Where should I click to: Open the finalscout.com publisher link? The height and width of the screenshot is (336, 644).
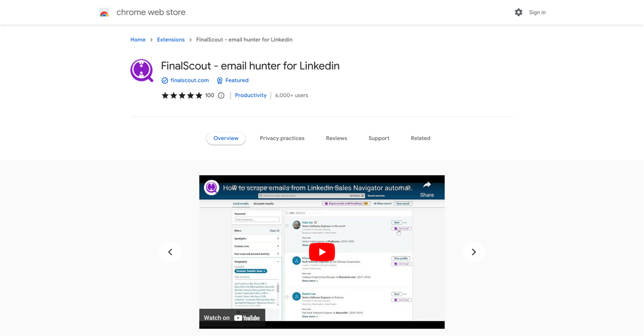click(190, 80)
